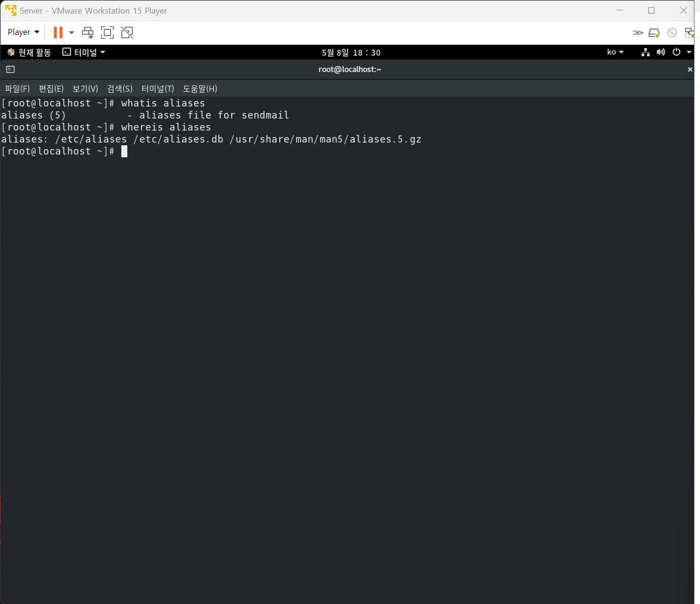700x604 pixels.
Task: Open the 편집(E) menu
Action: pos(51,88)
